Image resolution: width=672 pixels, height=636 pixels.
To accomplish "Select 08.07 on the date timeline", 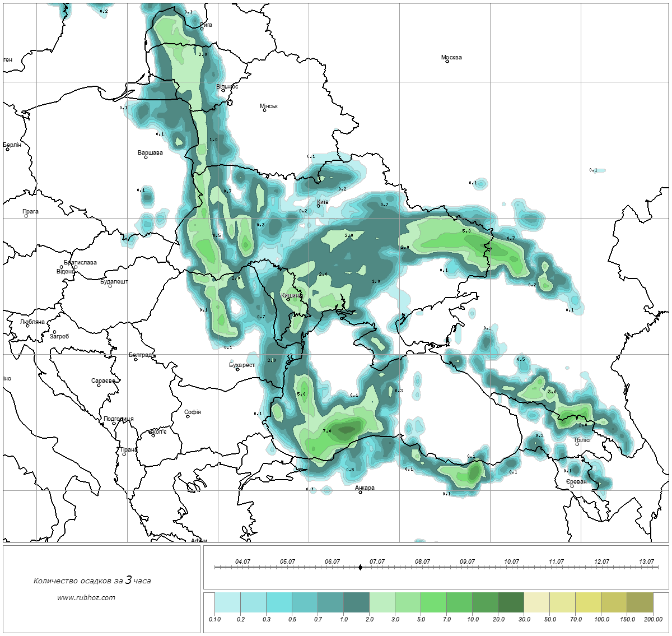I will pos(422,561).
